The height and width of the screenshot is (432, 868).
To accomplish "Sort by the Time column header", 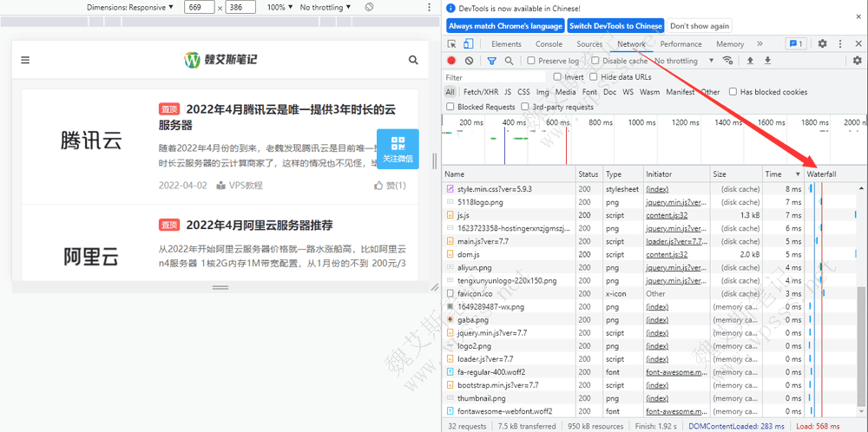I will tap(783, 174).
